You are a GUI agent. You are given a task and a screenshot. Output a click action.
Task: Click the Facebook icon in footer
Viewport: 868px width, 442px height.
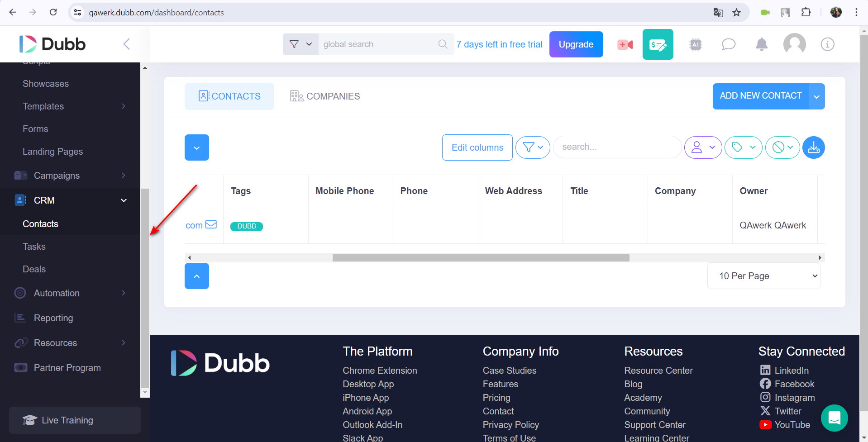coord(765,384)
